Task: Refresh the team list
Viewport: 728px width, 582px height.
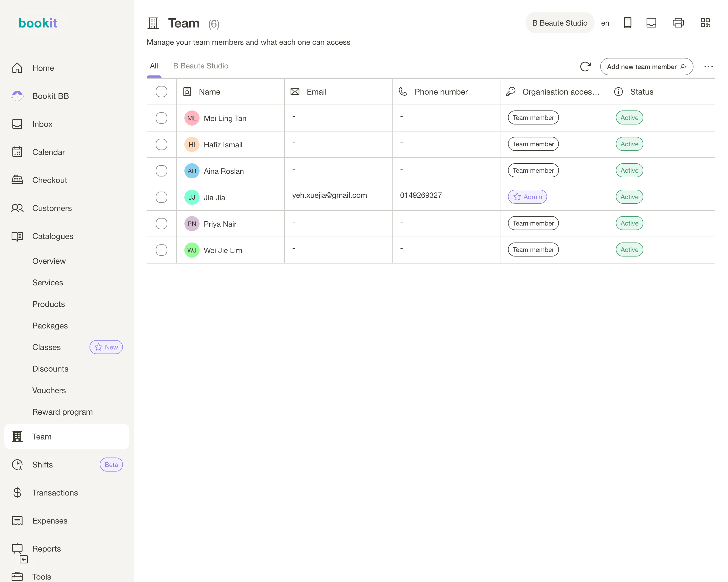Action: (585, 67)
